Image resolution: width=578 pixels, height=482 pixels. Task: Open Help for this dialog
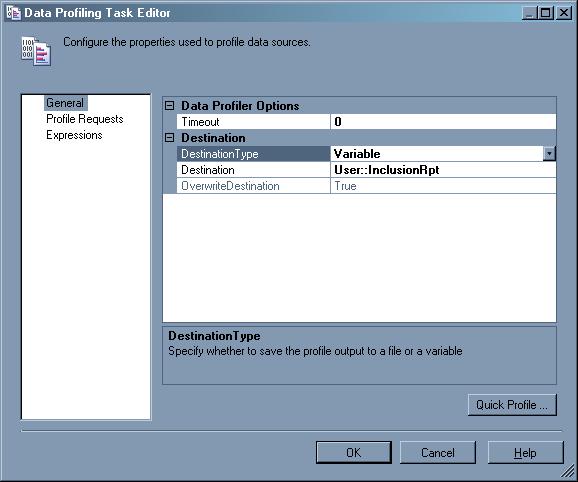526,453
